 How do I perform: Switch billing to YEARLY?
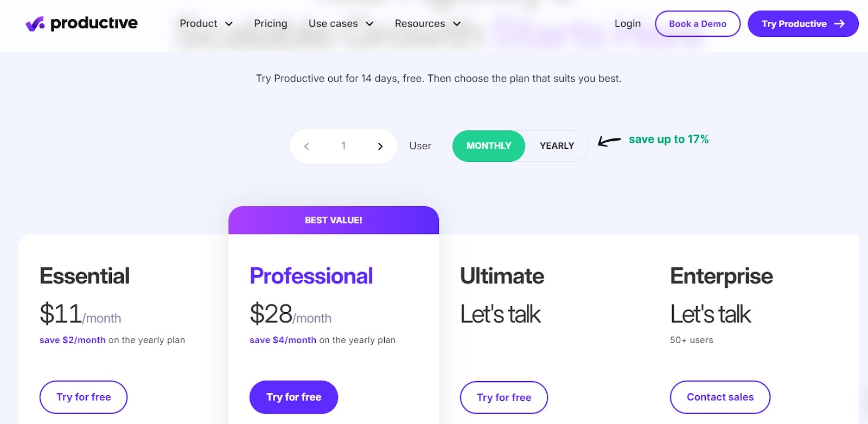point(556,145)
